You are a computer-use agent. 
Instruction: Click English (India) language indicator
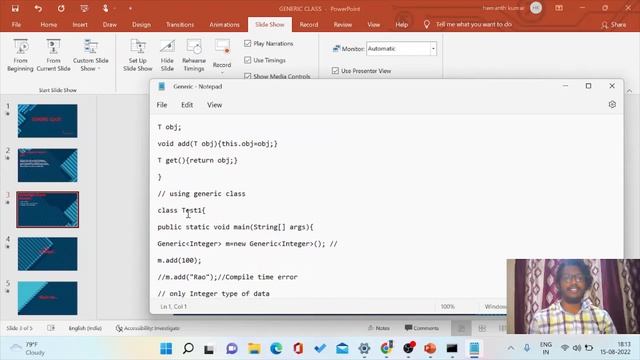click(x=85, y=328)
